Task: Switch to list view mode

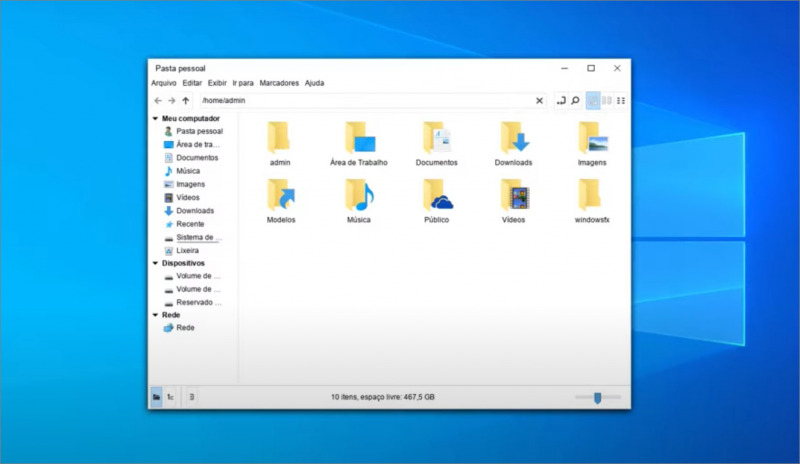Action: 621,101
